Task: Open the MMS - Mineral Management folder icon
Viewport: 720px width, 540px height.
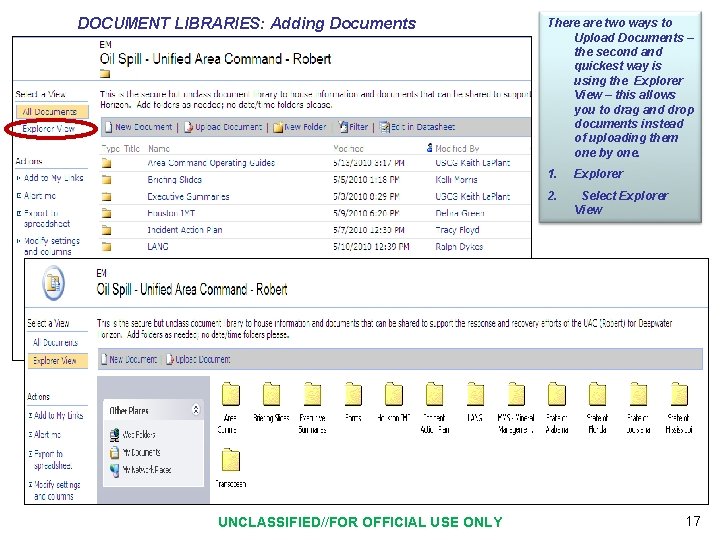Action: pyautogui.click(x=516, y=394)
